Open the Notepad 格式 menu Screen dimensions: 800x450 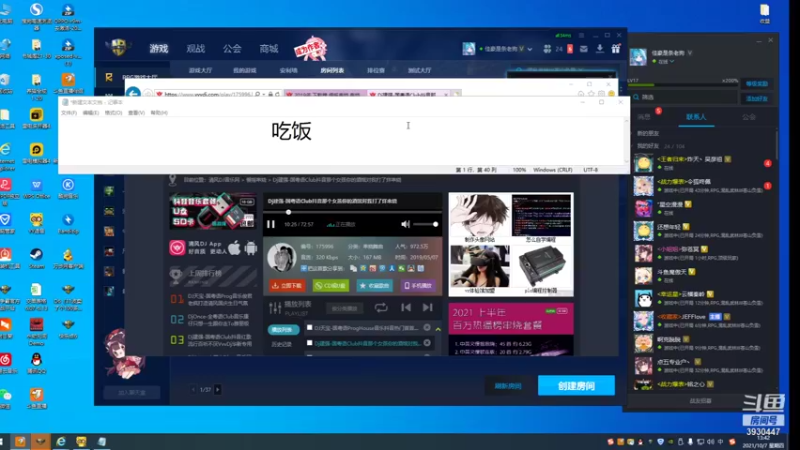[x=113, y=113]
